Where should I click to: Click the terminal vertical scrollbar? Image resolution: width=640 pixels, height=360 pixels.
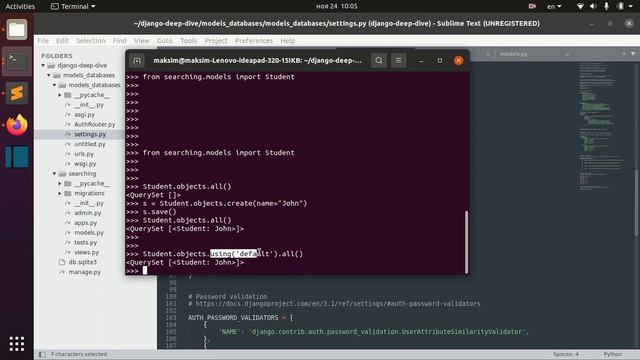click(466, 242)
